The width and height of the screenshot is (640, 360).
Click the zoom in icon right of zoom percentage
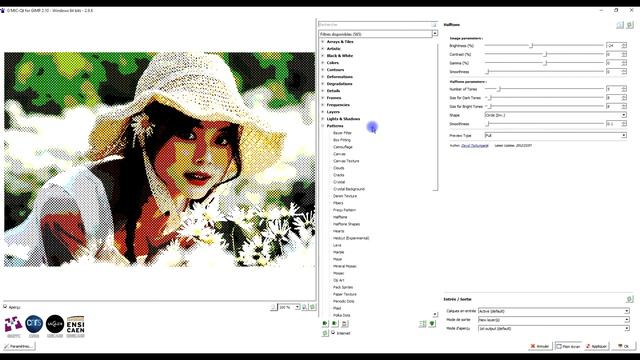point(304,307)
